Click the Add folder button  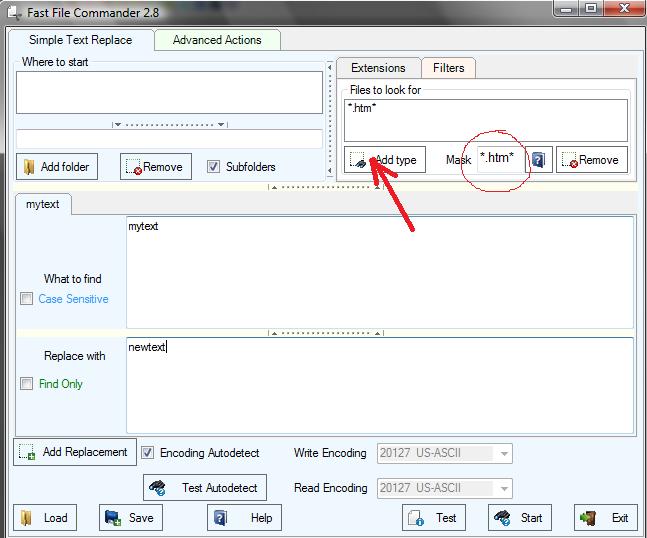click(57, 167)
